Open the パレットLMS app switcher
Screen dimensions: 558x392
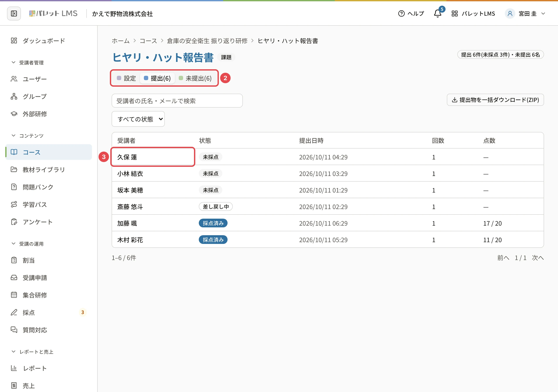pyautogui.click(x=473, y=14)
